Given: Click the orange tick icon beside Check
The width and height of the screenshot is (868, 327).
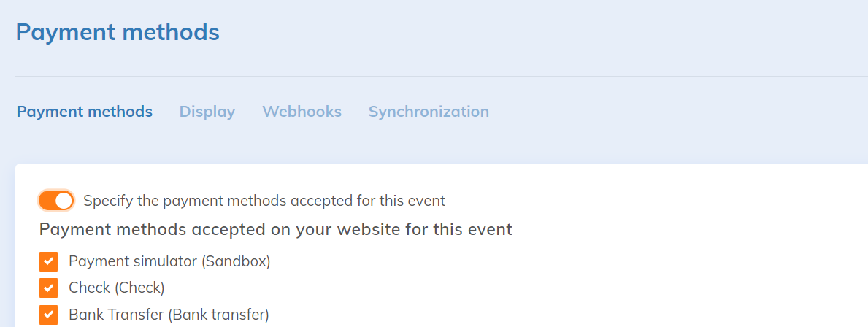Looking at the screenshot, I should tap(48, 288).
